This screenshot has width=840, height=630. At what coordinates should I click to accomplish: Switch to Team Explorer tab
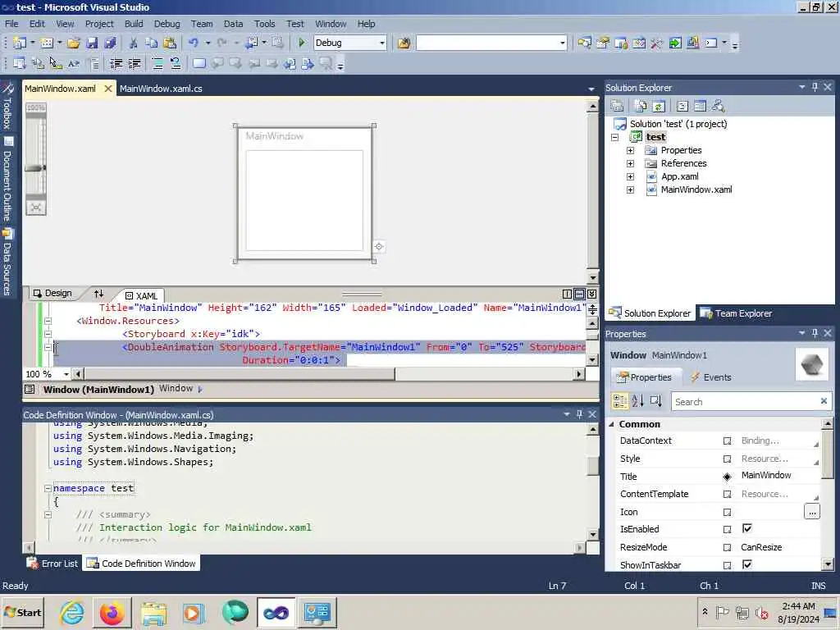[736, 313]
